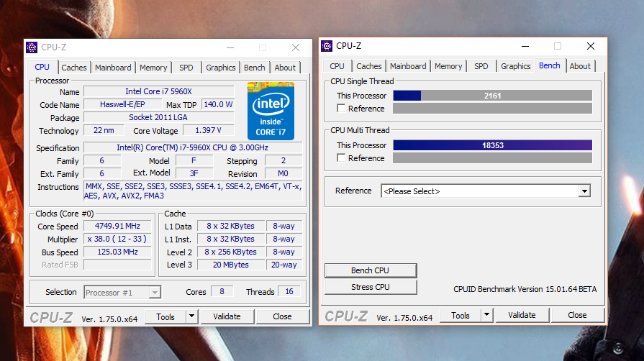This screenshot has width=644, height=361.
Task: Select Bench tab in left window
Action: [x=255, y=68]
